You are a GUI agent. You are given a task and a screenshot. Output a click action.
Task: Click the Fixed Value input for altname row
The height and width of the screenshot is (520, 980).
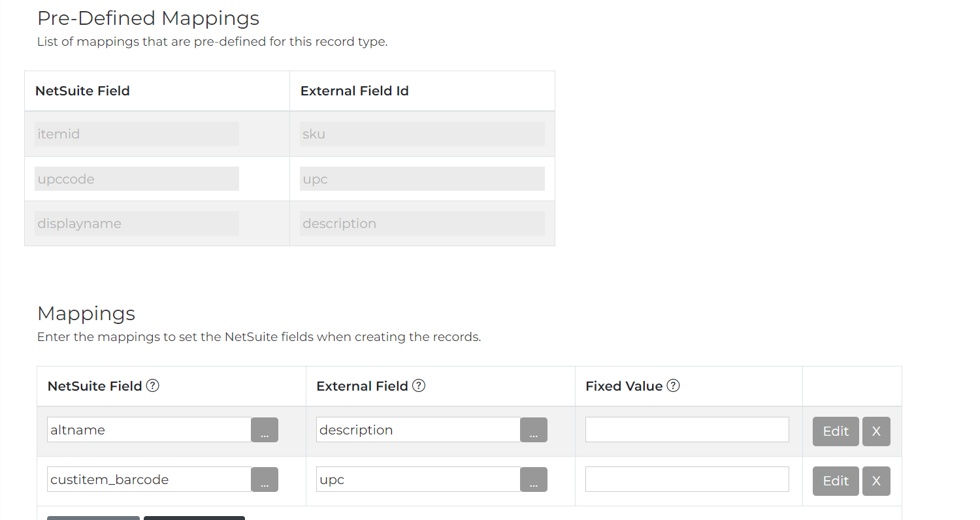click(687, 430)
